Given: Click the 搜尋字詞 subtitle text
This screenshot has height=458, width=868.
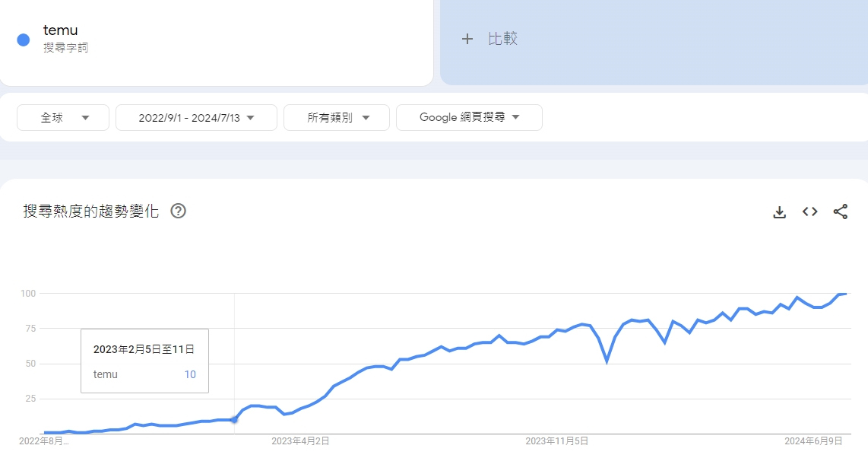Looking at the screenshot, I should pyautogui.click(x=66, y=48).
